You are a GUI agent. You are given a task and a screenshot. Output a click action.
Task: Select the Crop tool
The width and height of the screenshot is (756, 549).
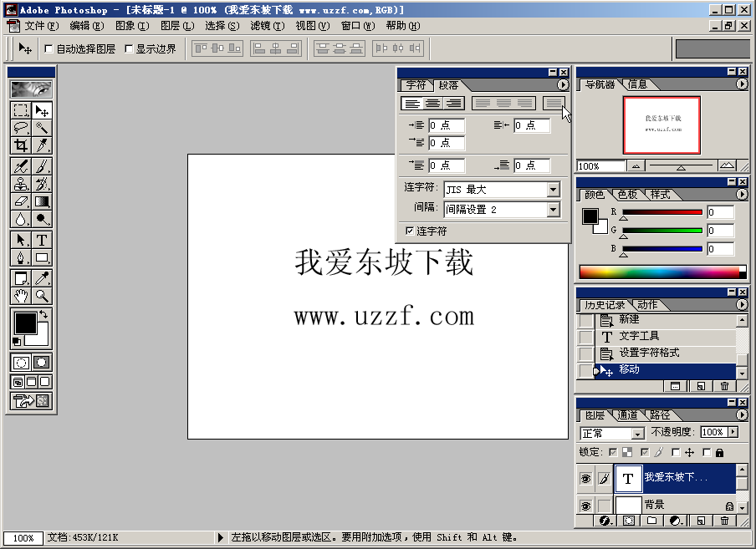click(x=21, y=145)
